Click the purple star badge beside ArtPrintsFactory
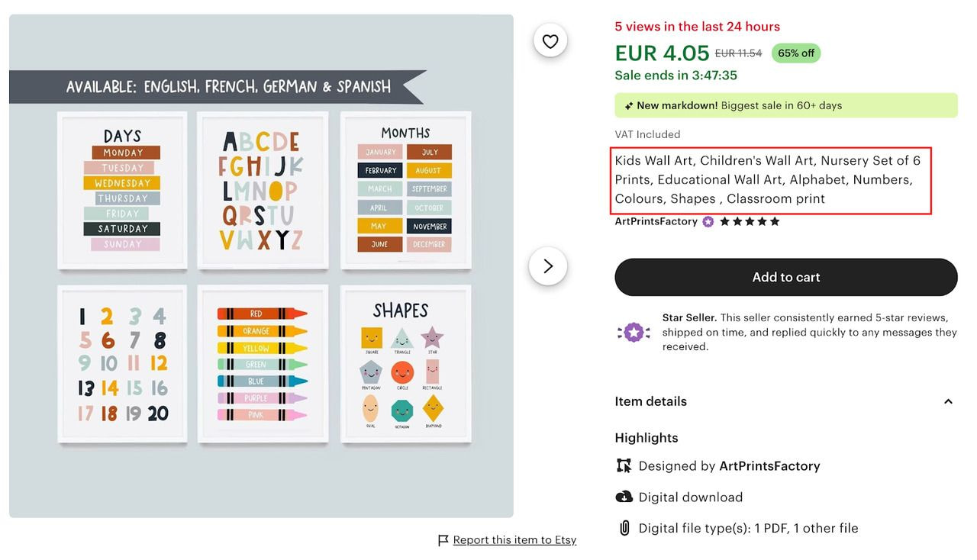The height and width of the screenshot is (560, 977). (x=708, y=222)
